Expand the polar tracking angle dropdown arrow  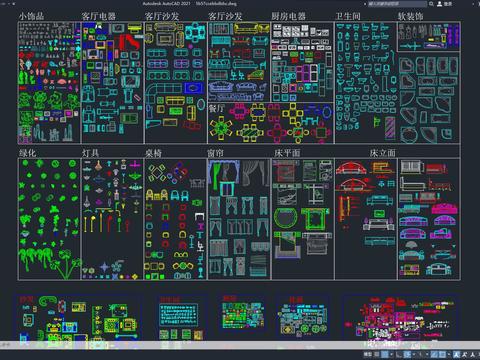(x=414, y=354)
